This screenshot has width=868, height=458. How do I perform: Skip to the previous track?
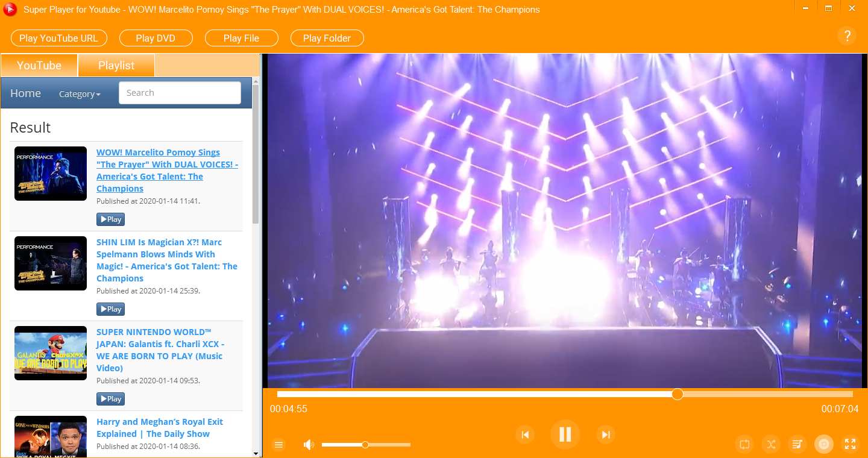(525, 434)
